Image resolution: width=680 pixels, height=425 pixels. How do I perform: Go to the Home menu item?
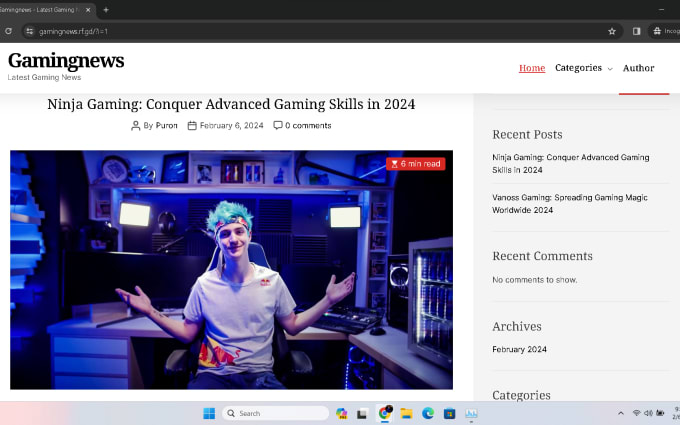532,68
